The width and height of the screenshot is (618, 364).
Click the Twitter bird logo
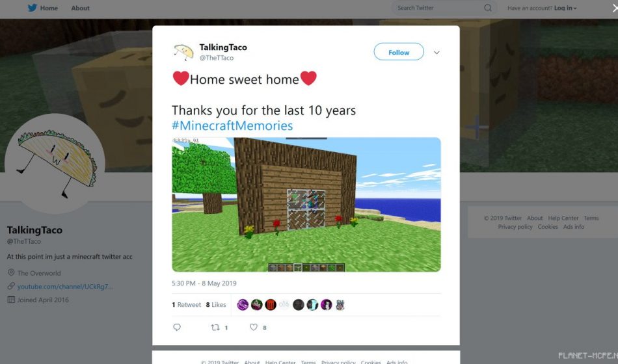tap(33, 8)
